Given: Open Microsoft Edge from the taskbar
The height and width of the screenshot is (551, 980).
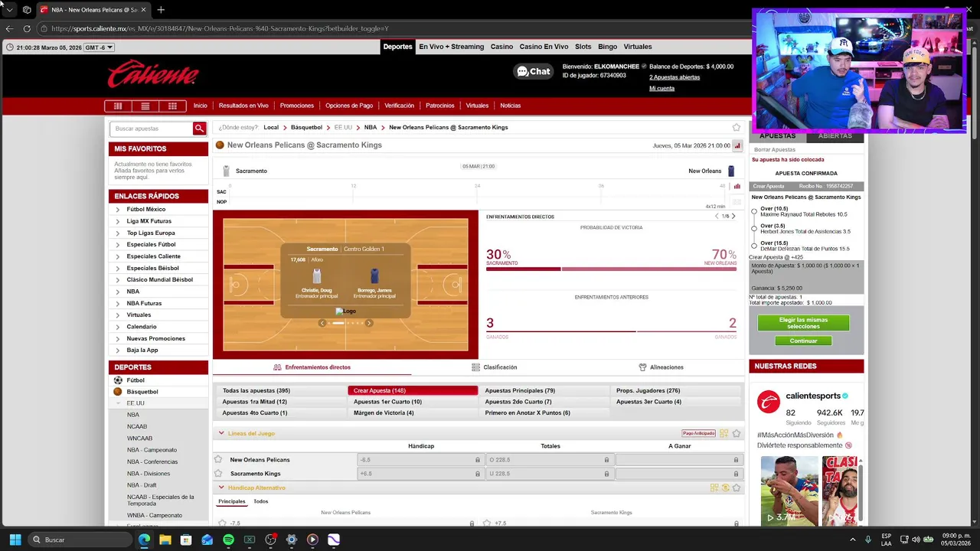Looking at the screenshot, I should click(x=144, y=540).
